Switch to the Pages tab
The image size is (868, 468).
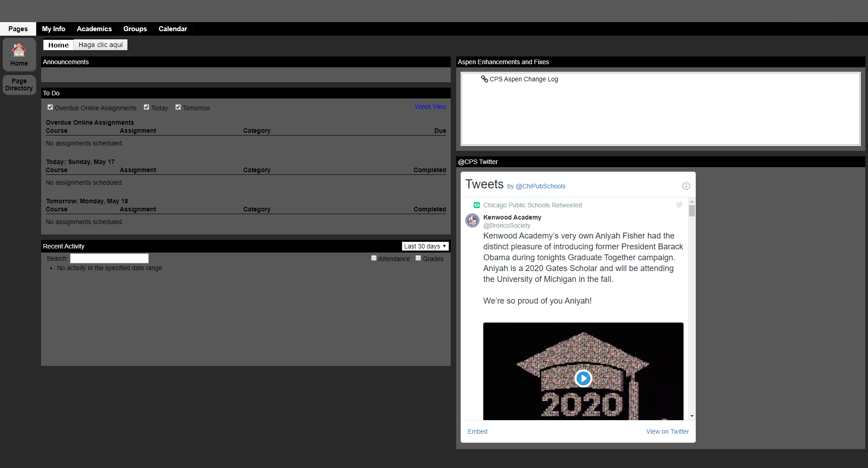(x=18, y=29)
